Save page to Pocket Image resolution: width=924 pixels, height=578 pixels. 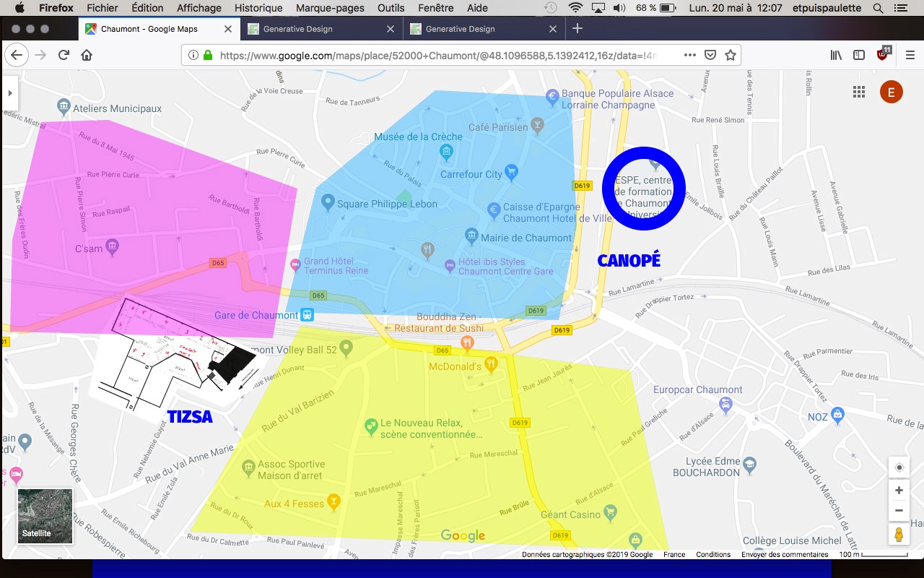coord(710,55)
